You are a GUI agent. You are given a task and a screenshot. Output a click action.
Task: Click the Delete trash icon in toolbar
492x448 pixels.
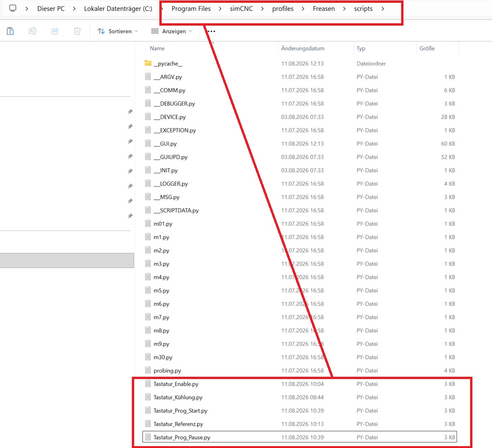(x=77, y=31)
